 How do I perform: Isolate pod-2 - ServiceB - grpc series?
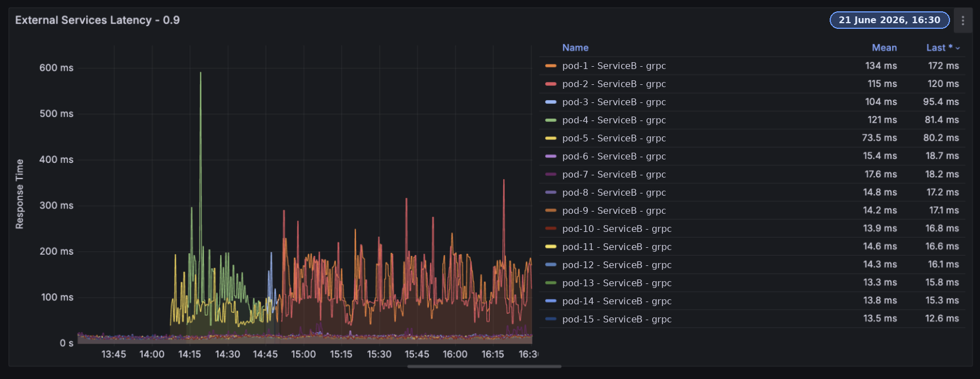(x=614, y=84)
